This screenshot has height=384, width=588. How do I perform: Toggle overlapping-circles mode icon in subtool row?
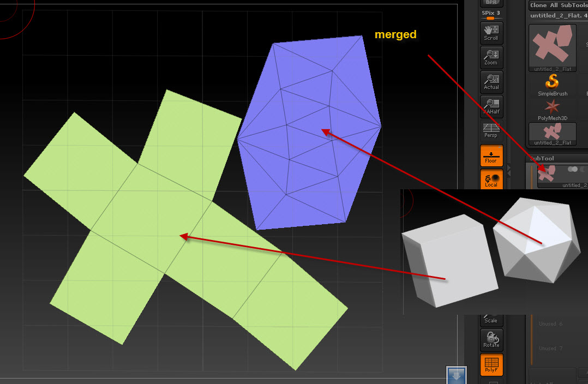tap(573, 169)
